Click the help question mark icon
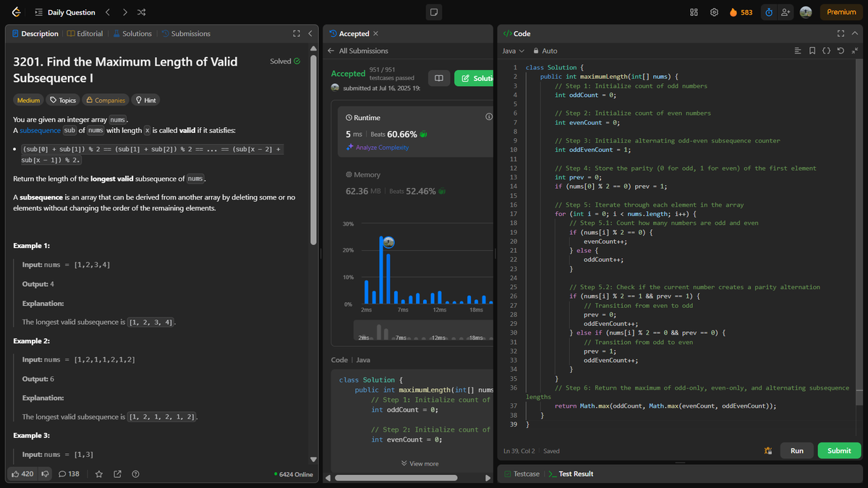 [x=135, y=474]
